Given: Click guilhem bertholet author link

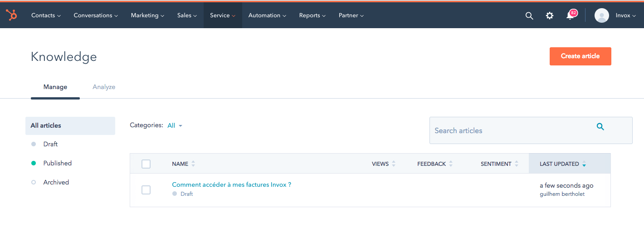Looking at the screenshot, I should coord(562,194).
